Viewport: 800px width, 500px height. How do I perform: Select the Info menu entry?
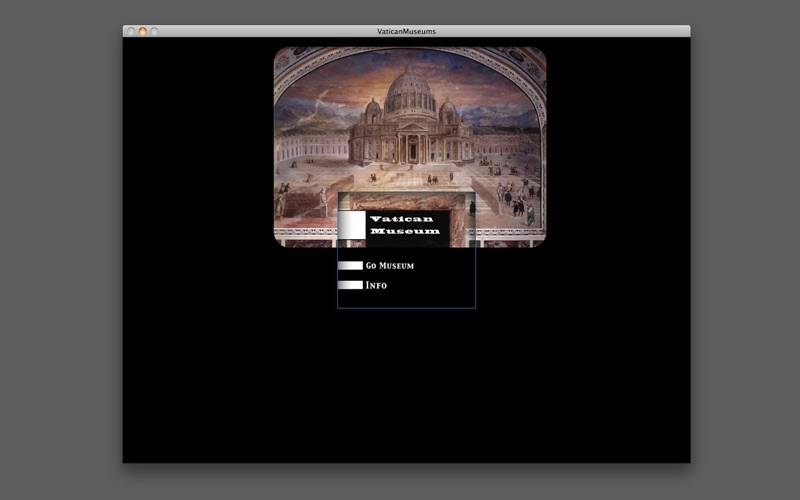[376, 285]
